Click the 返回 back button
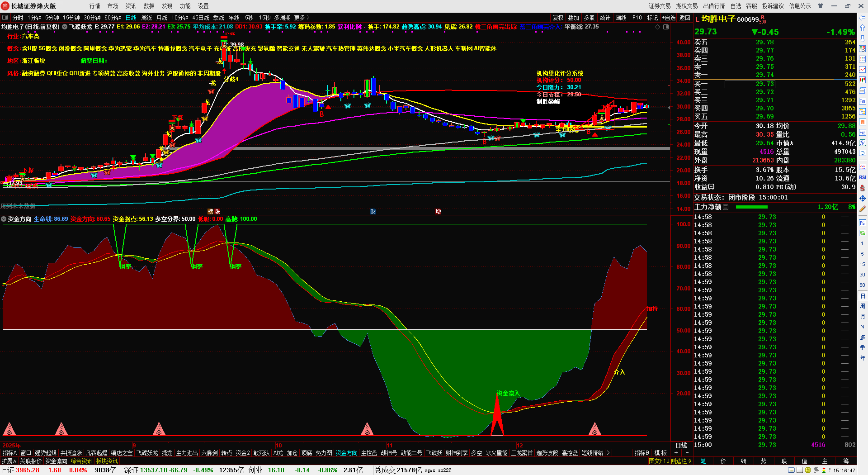Image resolution: width=868 pixels, height=475 pixels. [x=685, y=18]
